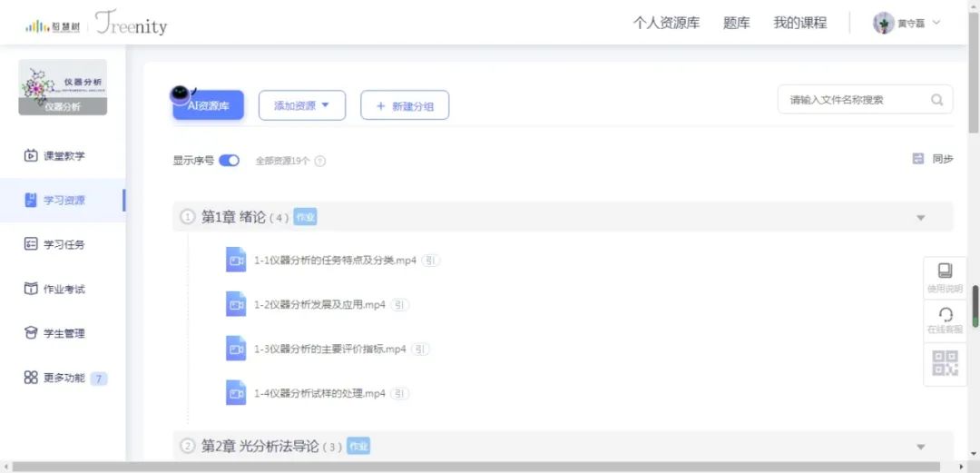
Task: Click the 引 tag after 1-1仪器分析的任务特点及分类.mp4
Action: (431, 261)
